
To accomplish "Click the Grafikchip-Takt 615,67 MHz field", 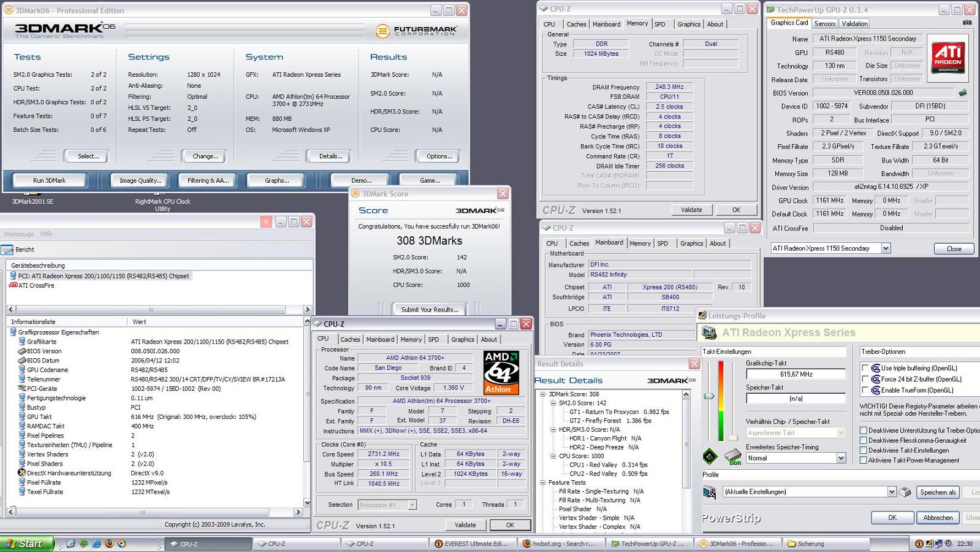I will tap(796, 374).
